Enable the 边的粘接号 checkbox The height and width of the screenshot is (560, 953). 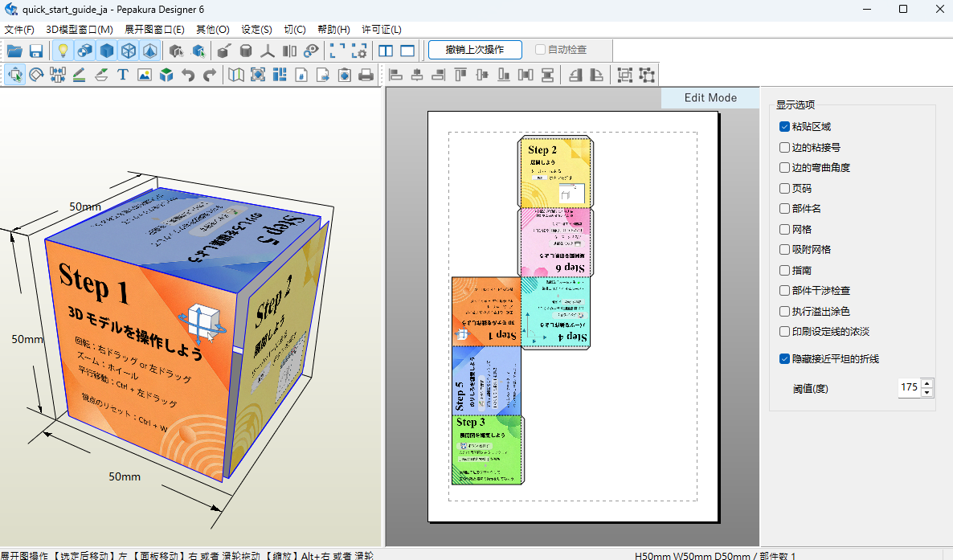coord(784,147)
